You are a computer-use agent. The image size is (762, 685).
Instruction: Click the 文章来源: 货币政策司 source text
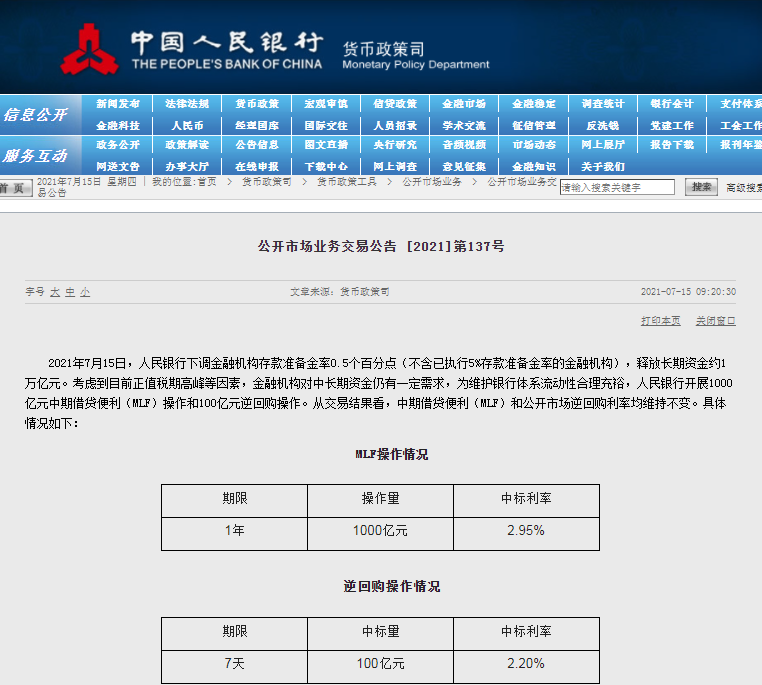[x=340, y=292]
